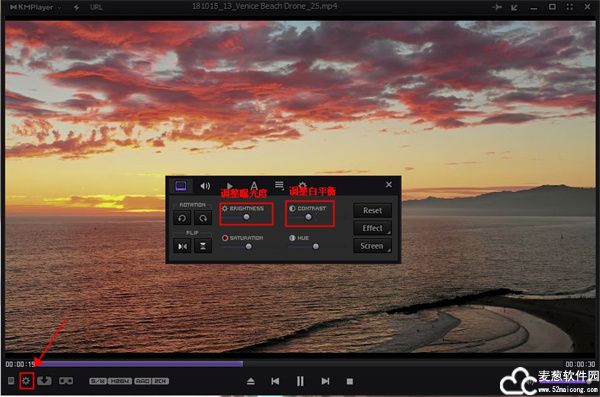Image resolution: width=600 pixels, height=397 pixels.
Task: Open the gear preferences tab in panel
Action: (x=303, y=185)
